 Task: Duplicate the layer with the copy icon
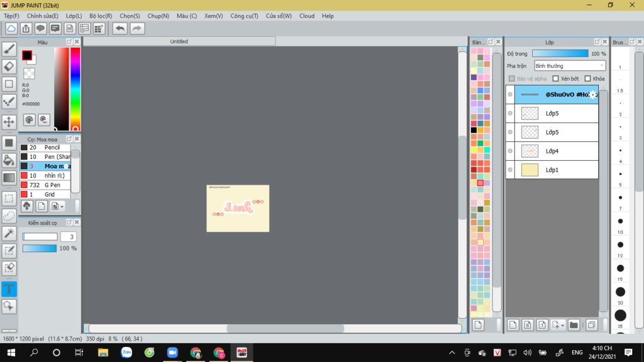pyautogui.click(x=591, y=325)
